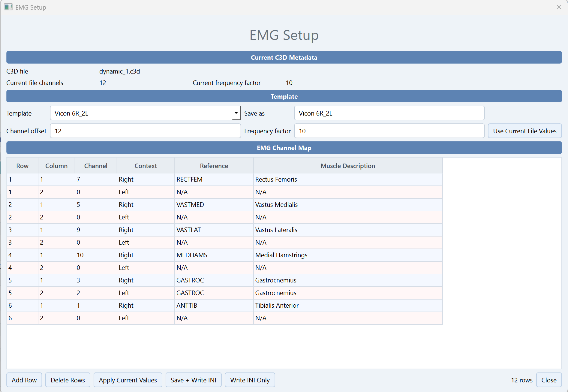Select the VASTLAT reference cell
Viewport: 568px width, 392px height.
pos(214,230)
